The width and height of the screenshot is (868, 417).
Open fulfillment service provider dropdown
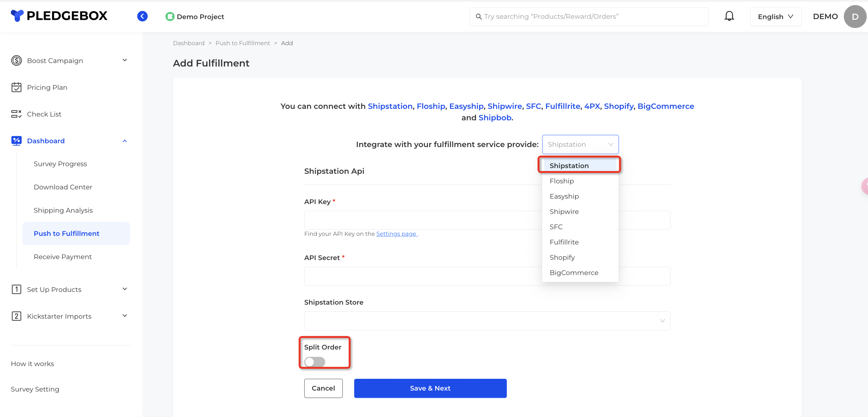point(580,145)
